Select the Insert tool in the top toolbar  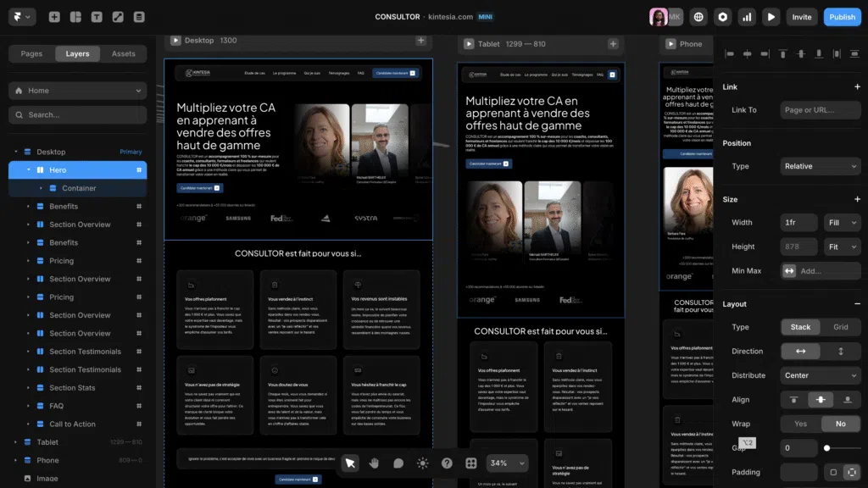pyautogui.click(x=54, y=16)
